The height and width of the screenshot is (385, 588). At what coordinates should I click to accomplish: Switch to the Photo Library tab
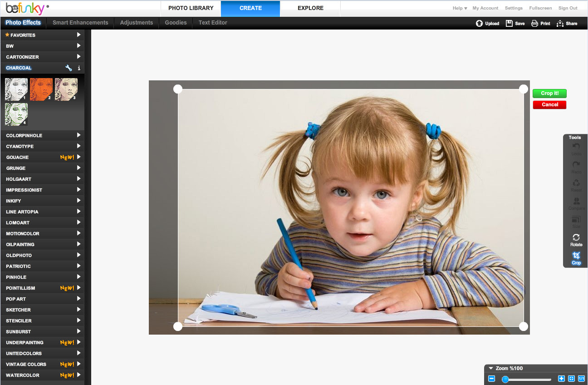[x=191, y=8]
